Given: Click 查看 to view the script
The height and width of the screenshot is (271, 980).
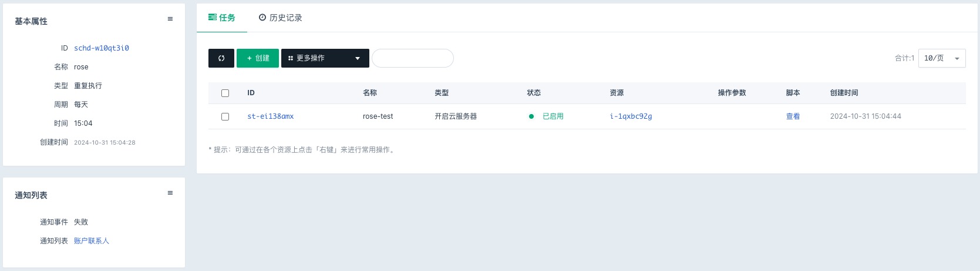Looking at the screenshot, I should pyautogui.click(x=793, y=116).
